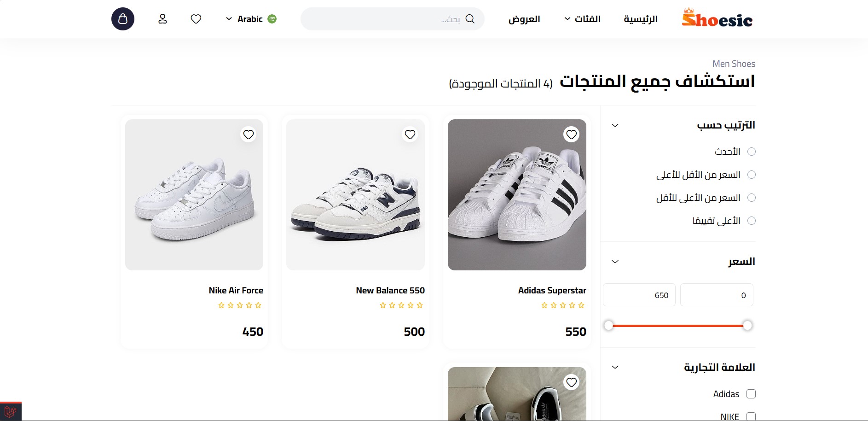Go to the العروض offers page

(x=524, y=19)
